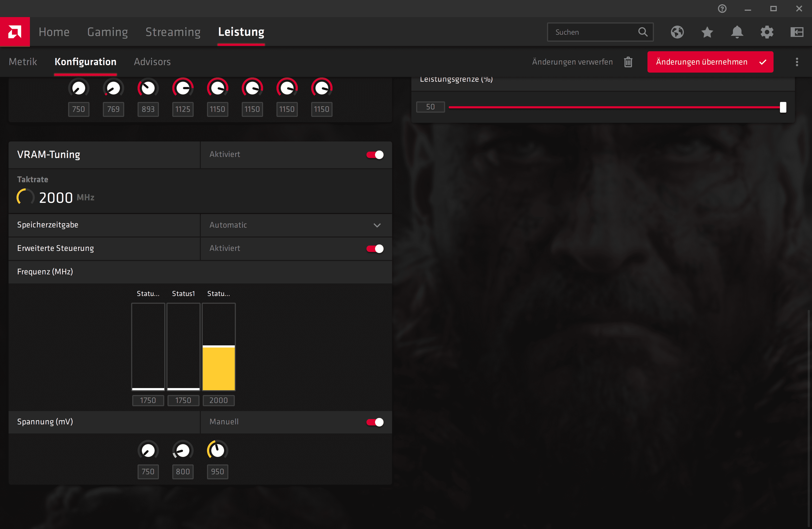
Task: Open the three-dot more options menu
Action: [797, 62]
